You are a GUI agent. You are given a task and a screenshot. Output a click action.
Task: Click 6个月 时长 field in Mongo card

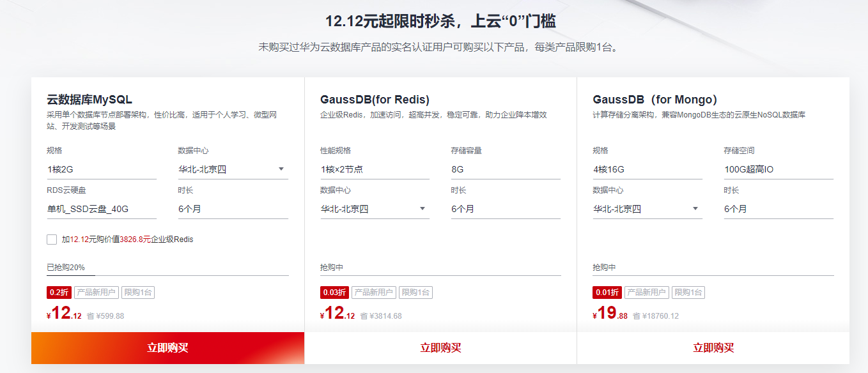point(779,209)
